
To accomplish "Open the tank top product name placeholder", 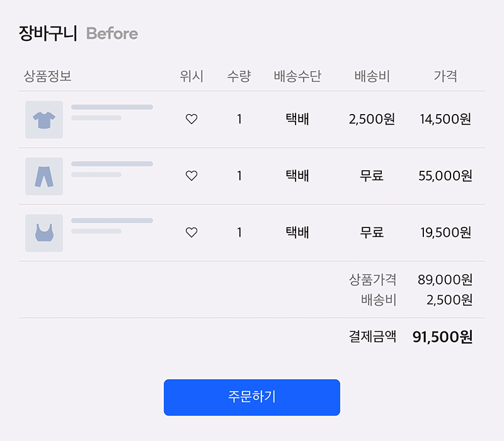I will pyautogui.click(x=112, y=221).
